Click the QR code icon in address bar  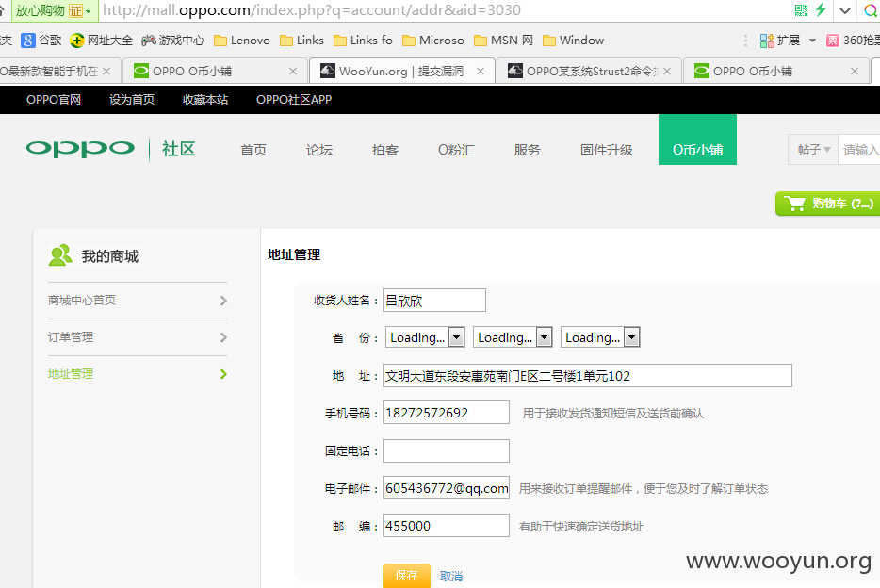point(801,10)
